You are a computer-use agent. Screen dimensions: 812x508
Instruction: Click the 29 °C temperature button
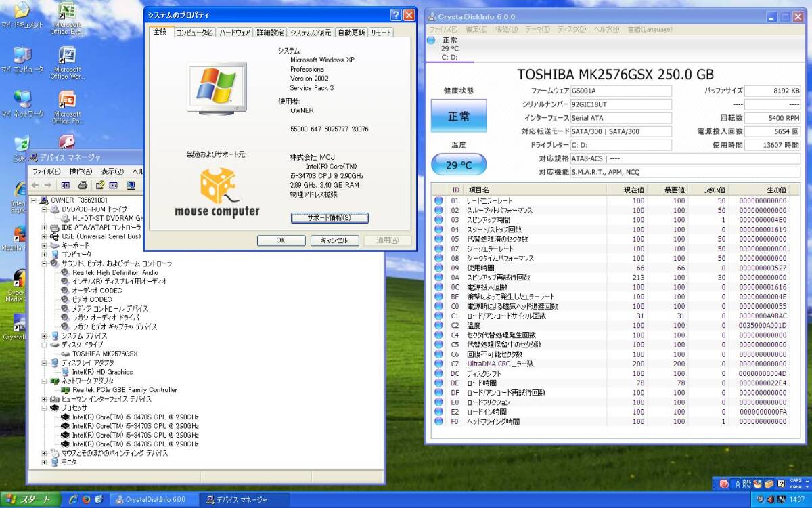coord(459,165)
